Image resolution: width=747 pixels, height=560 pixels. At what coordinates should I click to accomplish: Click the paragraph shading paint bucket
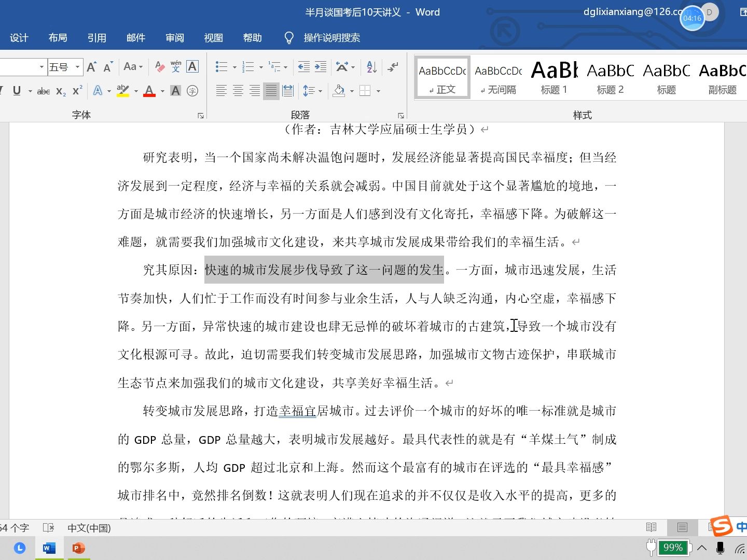[x=339, y=91]
